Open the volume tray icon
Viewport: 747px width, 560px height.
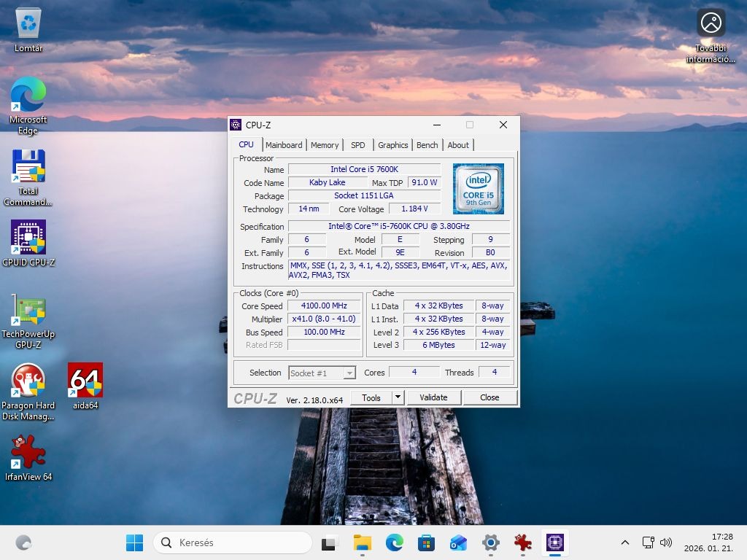click(x=665, y=542)
